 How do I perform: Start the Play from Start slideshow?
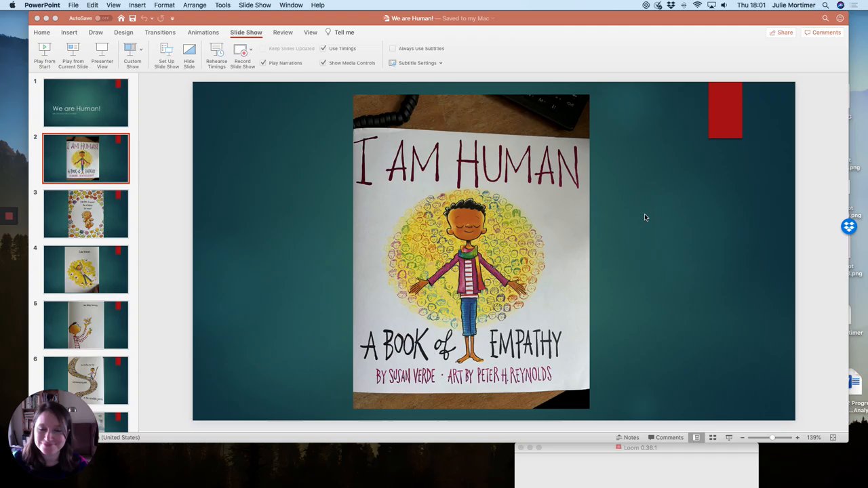click(x=44, y=56)
